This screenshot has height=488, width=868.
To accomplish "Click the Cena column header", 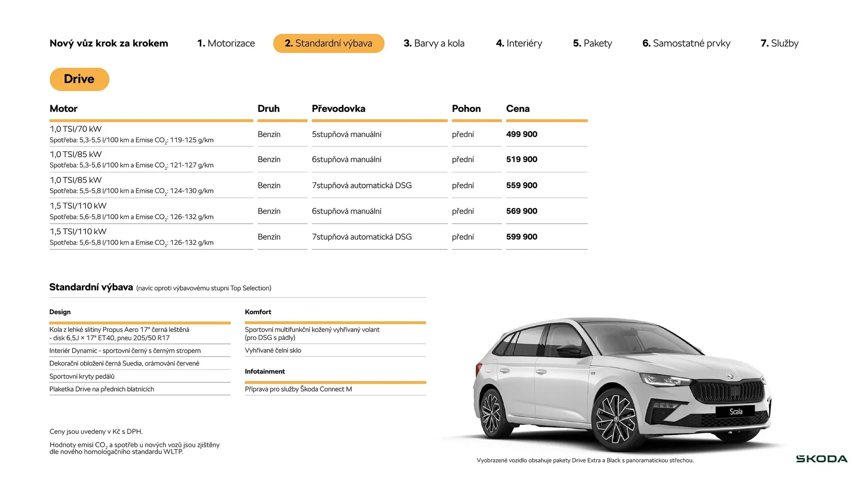I will pyautogui.click(x=518, y=108).
